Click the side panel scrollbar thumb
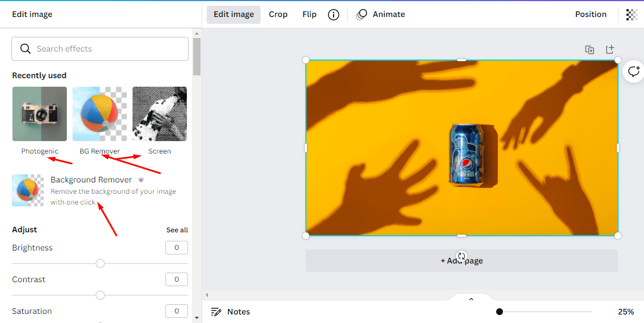This screenshot has width=644, height=323. 197,57
